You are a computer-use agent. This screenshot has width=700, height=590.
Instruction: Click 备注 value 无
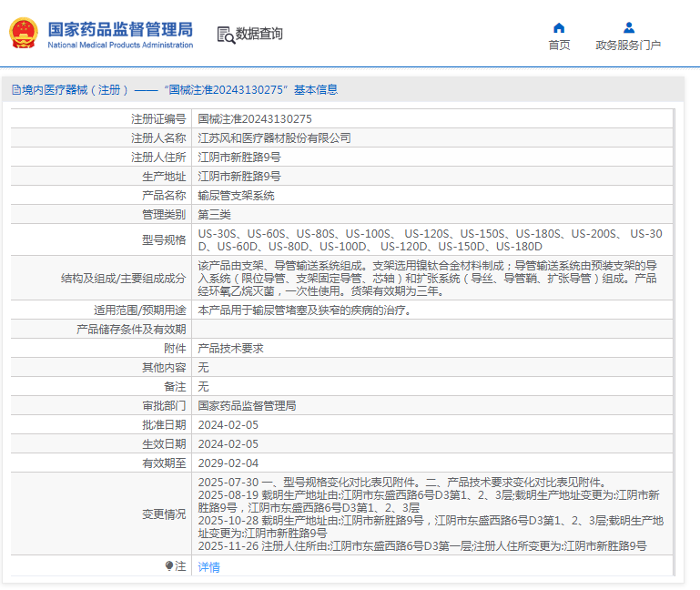click(x=203, y=387)
